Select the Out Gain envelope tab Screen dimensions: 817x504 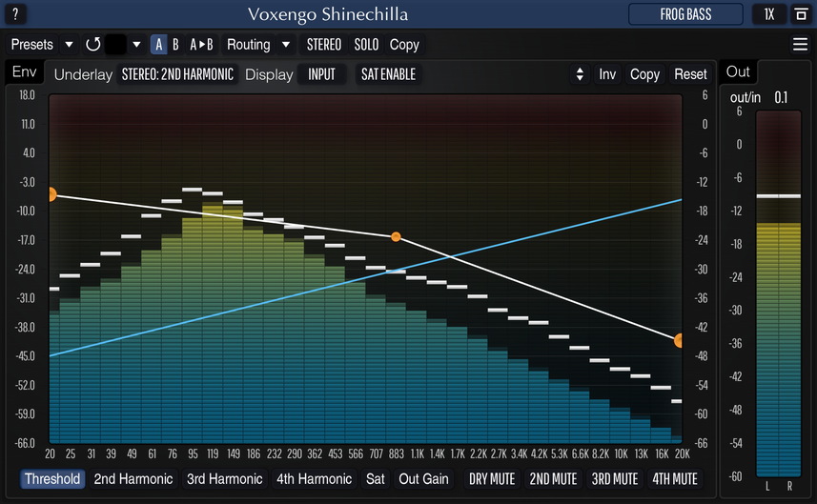tap(423, 479)
